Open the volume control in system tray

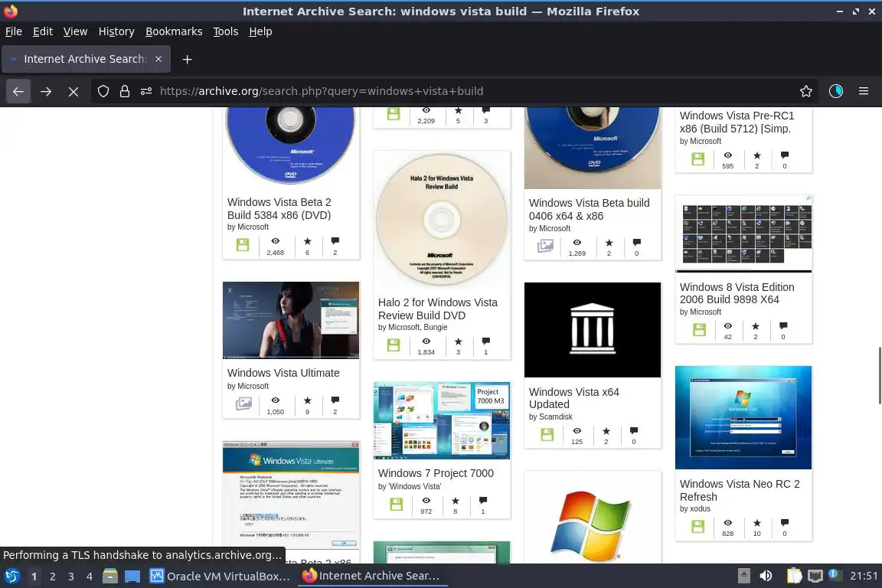(766, 576)
